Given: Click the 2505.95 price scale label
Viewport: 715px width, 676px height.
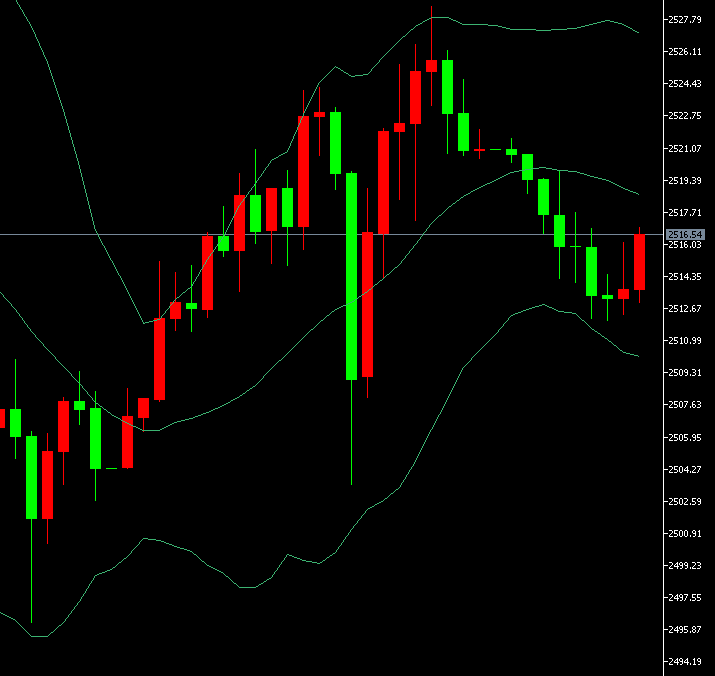Looking at the screenshot, I should [685, 437].
